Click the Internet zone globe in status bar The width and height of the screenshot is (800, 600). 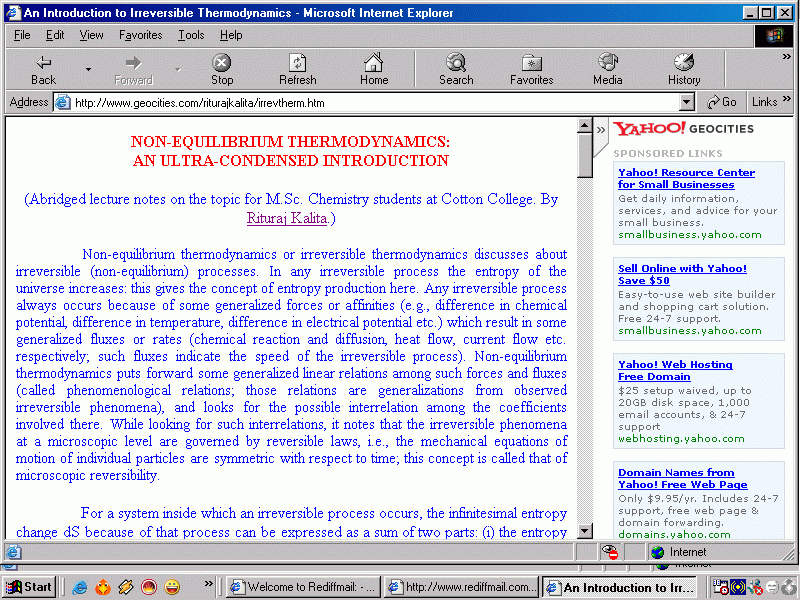tap(658, 552)
